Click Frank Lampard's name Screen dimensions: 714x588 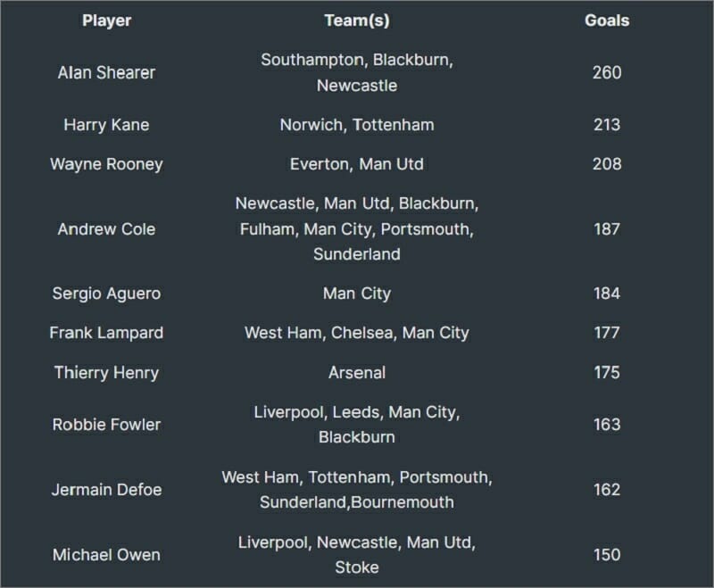click(106, 333)
